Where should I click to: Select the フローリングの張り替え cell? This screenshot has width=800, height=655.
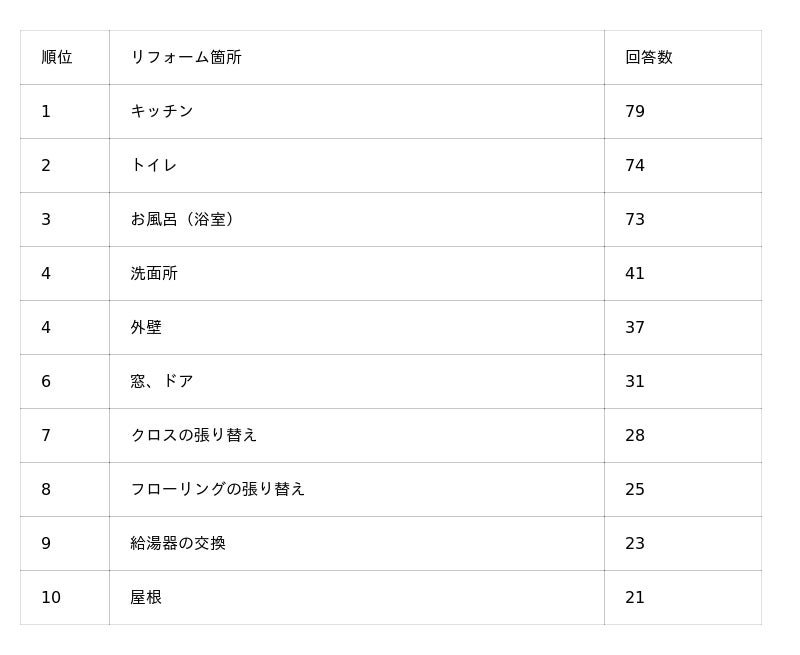tap(218, 489)
